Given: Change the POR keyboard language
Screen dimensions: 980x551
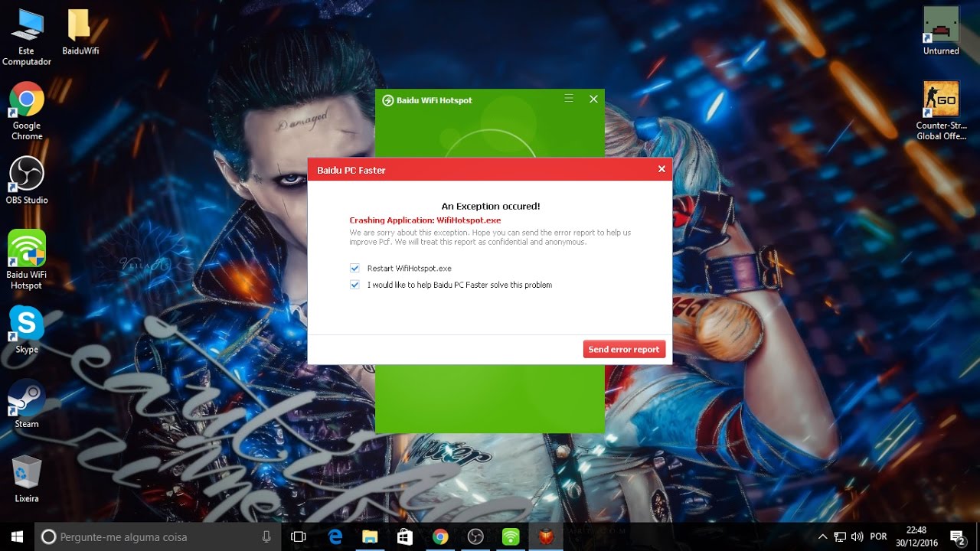Looking at the screenshot, I should (878, 536).
